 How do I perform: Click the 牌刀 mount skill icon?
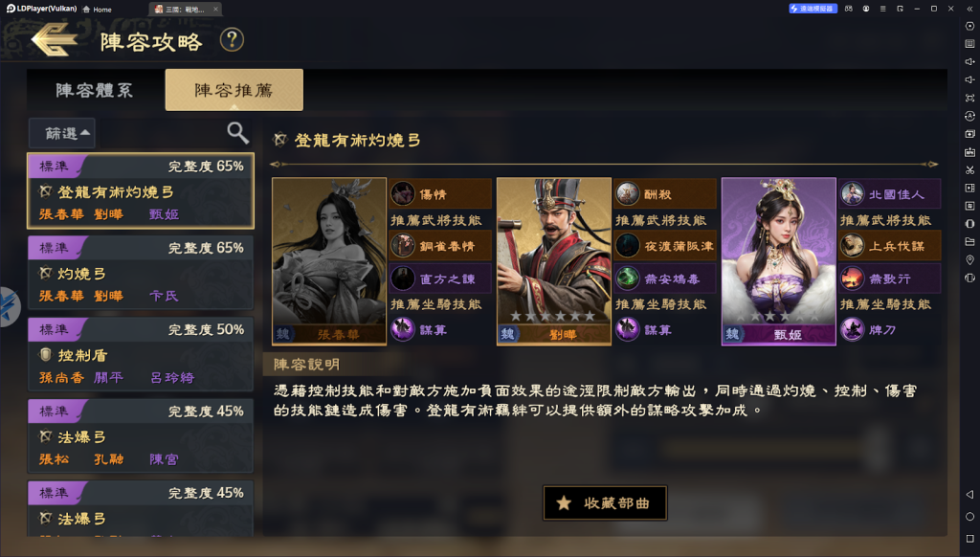point(853,329)
